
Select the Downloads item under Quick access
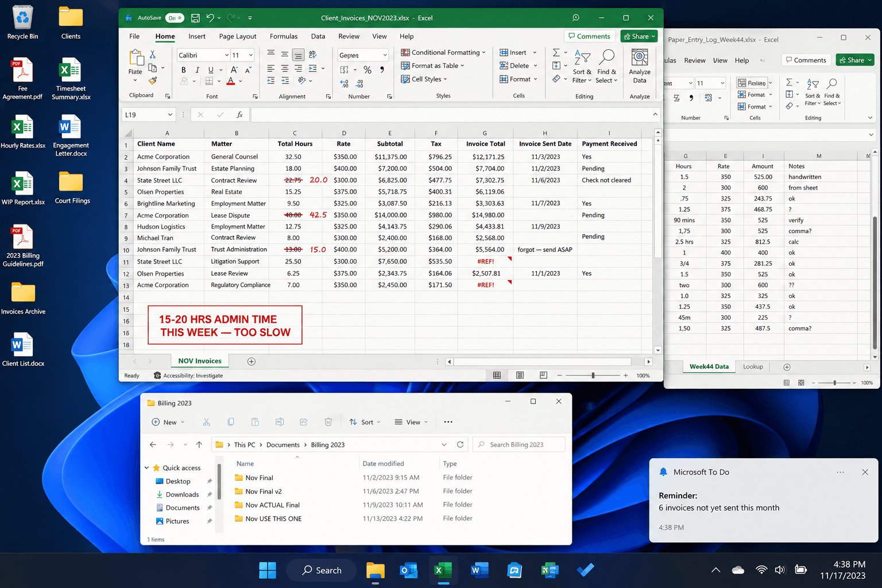(182, 494)
